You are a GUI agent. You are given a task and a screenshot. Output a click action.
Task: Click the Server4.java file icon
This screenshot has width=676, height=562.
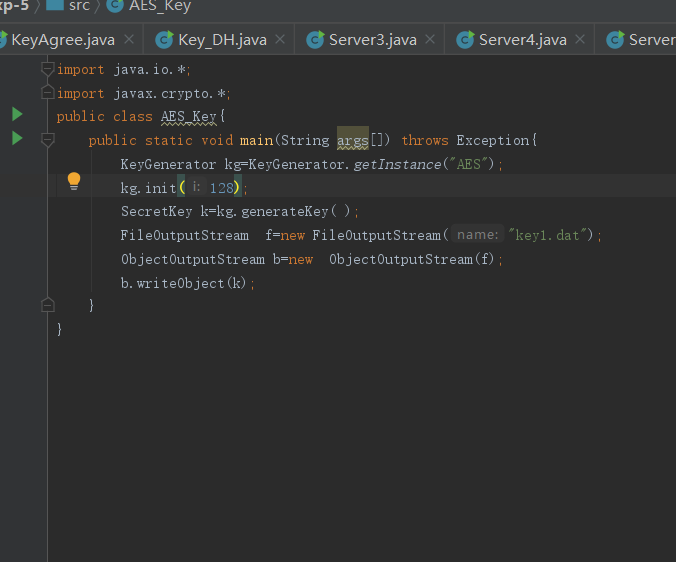465,40
